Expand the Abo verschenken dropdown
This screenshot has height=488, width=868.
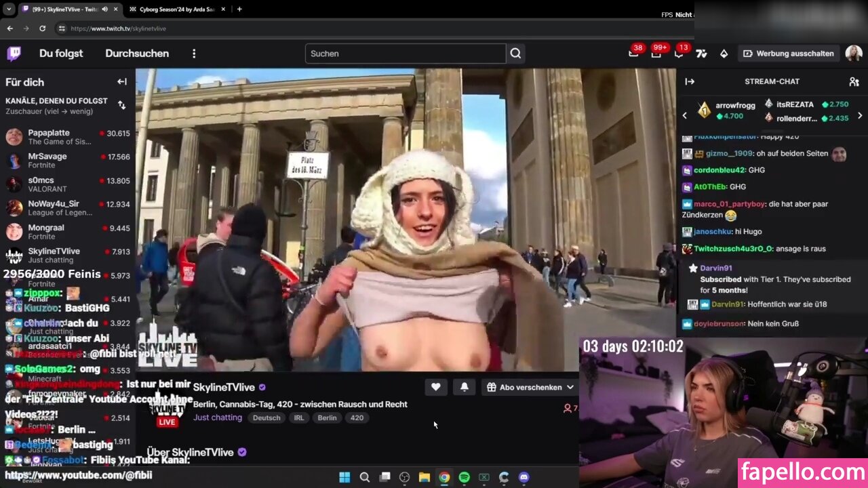tap(530, 387)
